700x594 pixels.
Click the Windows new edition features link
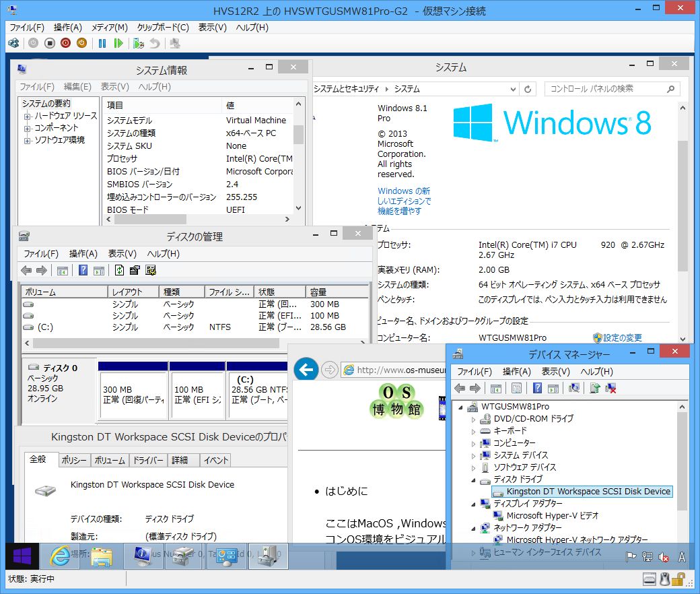(x=404, y=201)
